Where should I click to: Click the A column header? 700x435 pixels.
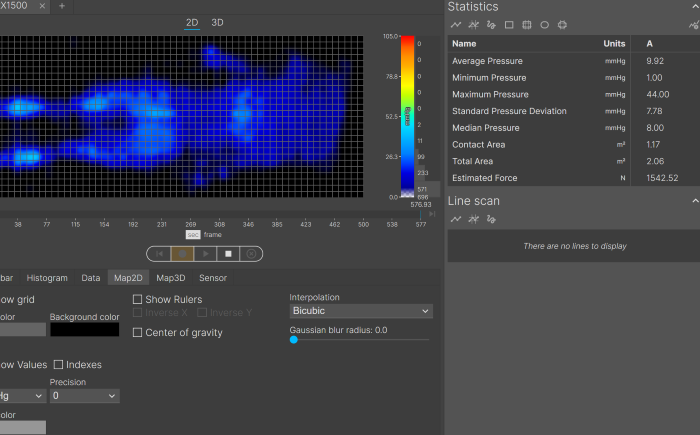650,44
